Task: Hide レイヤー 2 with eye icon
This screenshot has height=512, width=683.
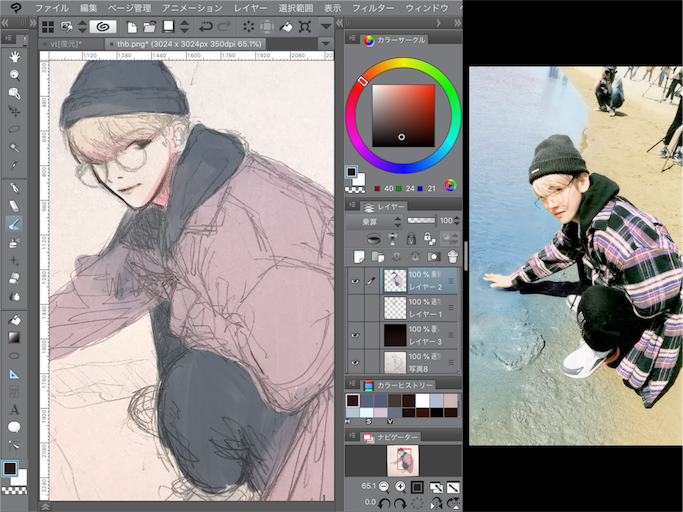Action: 355,281
